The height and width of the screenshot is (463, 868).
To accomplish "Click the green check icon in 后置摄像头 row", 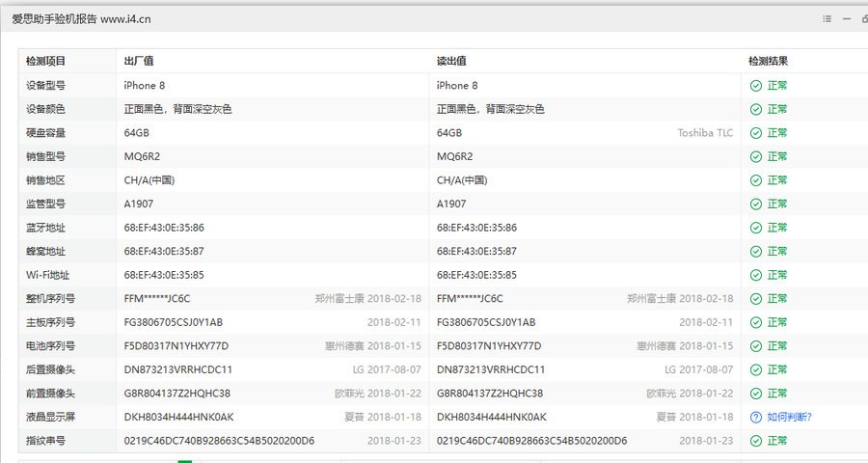I will pos(755,370).
